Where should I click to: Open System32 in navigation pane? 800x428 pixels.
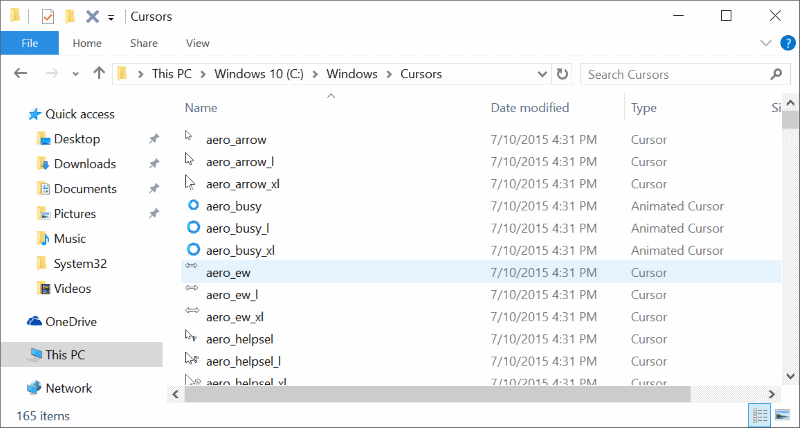[80, 264]
